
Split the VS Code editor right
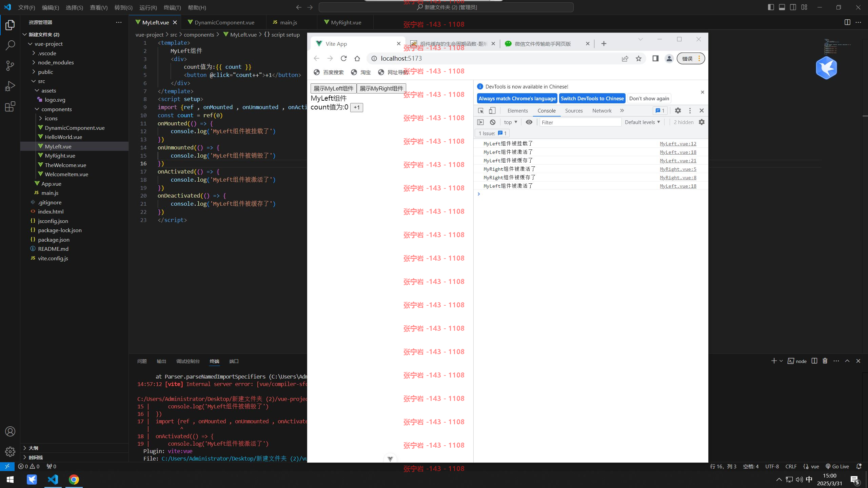click(x=847, y=22)
